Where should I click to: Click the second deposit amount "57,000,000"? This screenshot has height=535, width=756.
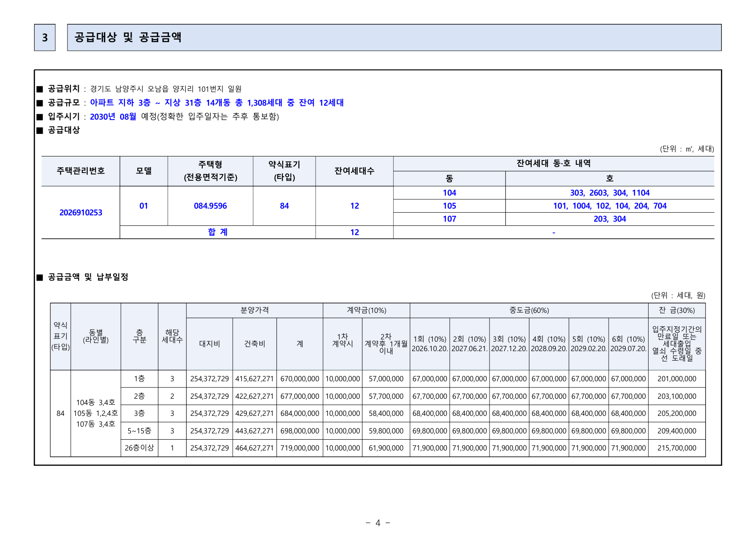pyautogui.click(x=386, y=379)
